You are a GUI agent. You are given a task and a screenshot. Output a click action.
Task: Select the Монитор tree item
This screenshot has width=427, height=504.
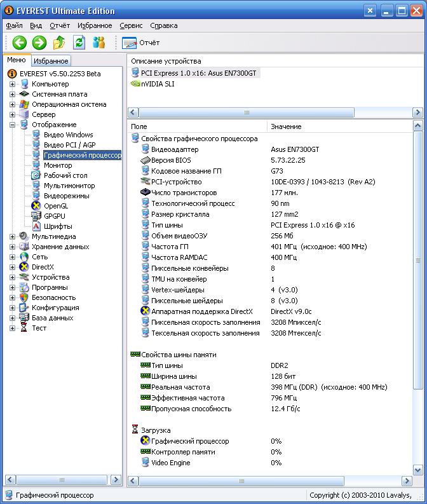[x=58, y=165]
